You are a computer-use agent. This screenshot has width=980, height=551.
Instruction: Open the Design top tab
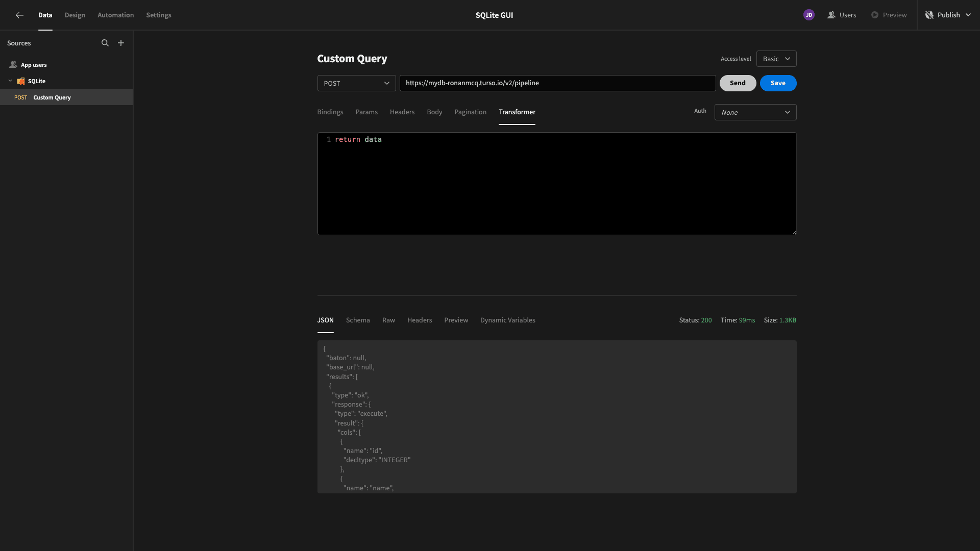click(75, 15)
